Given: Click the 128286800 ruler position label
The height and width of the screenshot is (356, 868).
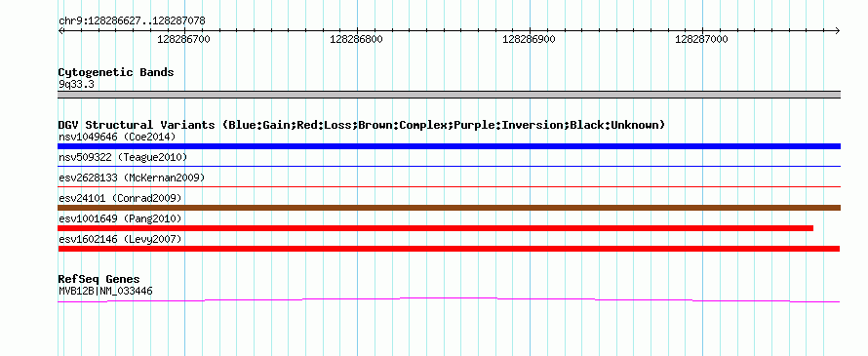Looking at the screenshot, I should 357,39.
